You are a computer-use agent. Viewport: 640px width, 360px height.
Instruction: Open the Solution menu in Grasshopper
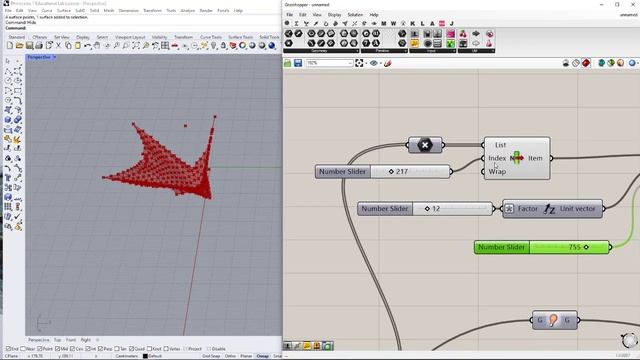click(x=355, y=15)
